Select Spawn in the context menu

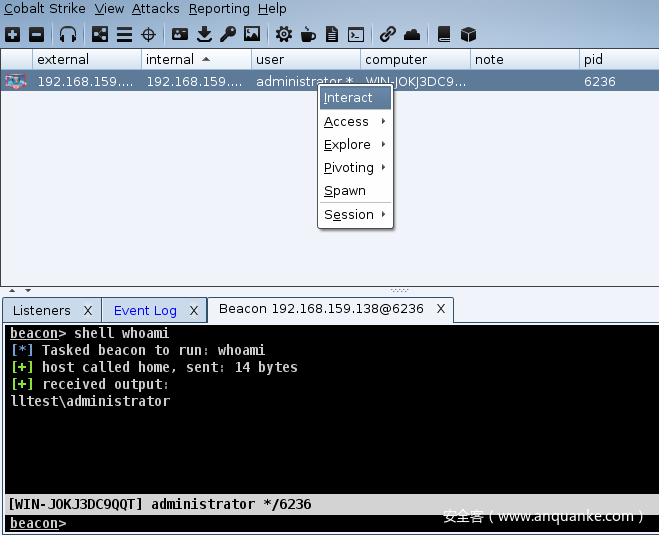point(355,191)
